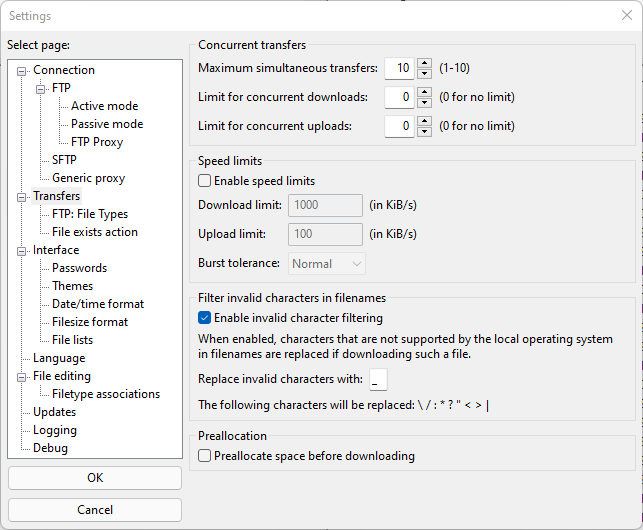Collapse the FTP tree node
643x530 pixels.
click(x=40, y=89)
